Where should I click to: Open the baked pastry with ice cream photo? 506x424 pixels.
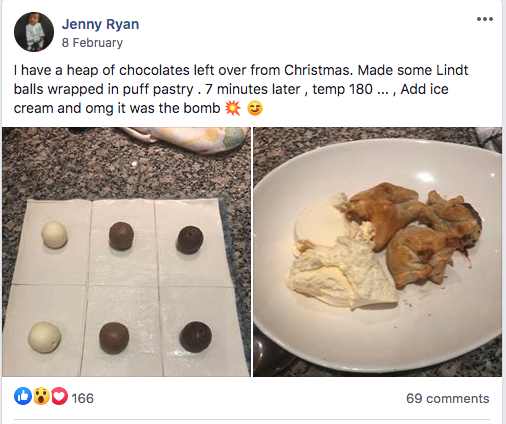pos(377,252)
